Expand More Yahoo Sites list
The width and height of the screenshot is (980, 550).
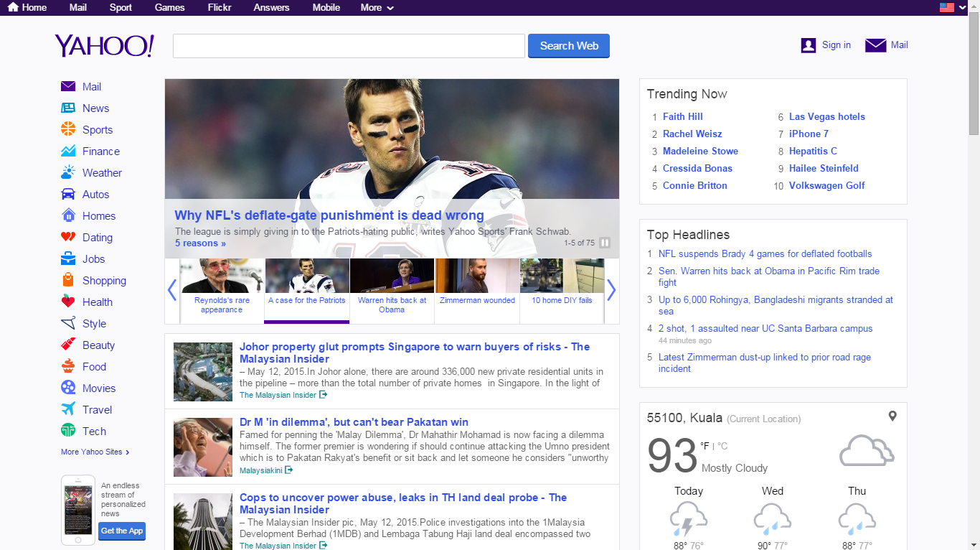click(x=95, y=452)
